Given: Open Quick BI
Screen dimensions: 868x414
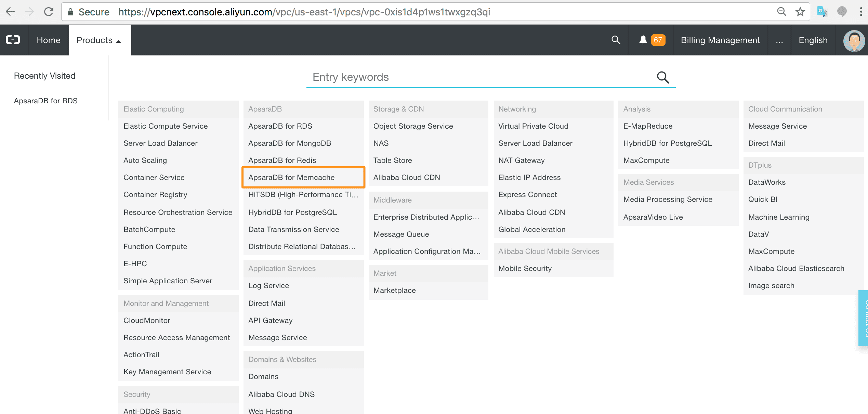Looking at the screenshot, I should [763, 199].
